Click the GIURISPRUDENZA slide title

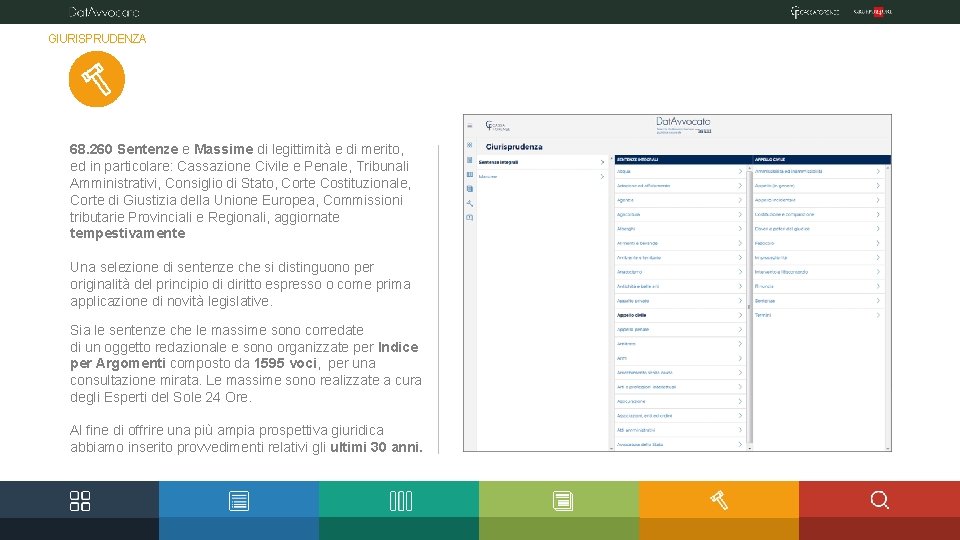(97, 39)
